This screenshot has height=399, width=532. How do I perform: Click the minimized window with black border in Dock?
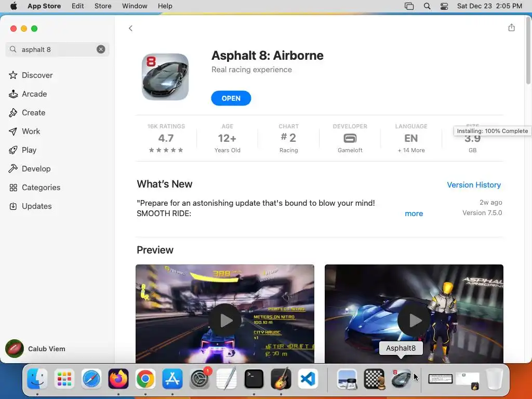pyautogui.click(x=441, y=379)
